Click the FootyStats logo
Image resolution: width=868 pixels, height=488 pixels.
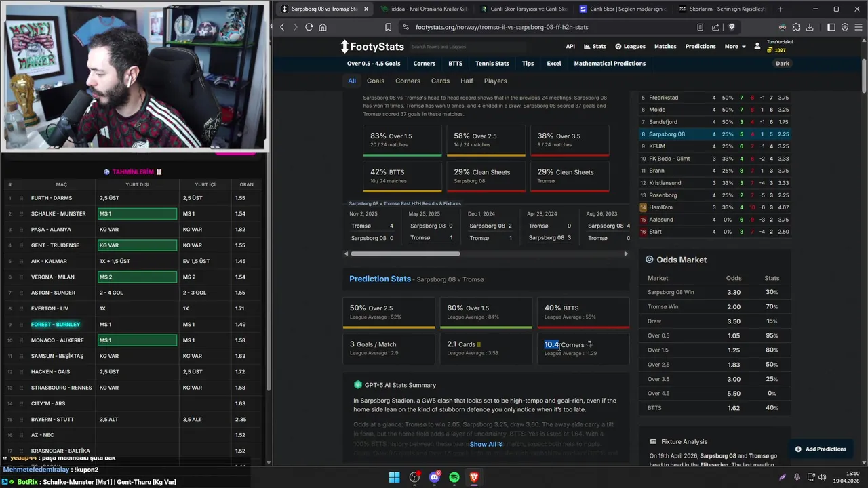tap(372, 47)
